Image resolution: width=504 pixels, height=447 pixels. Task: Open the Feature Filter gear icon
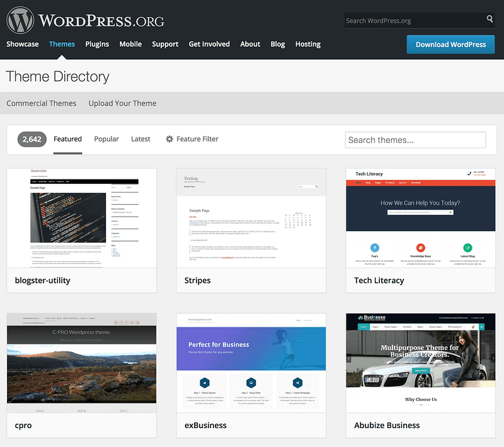pos(169,139)
